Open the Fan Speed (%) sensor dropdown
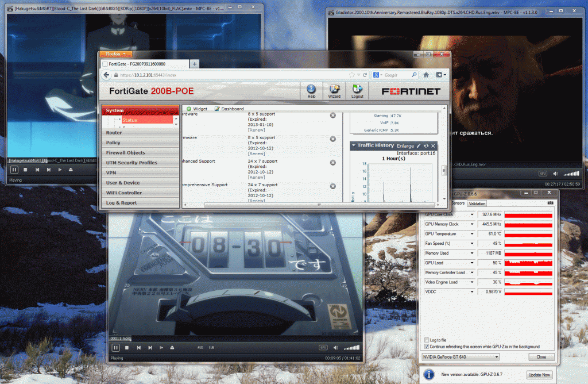 (472, 244)
